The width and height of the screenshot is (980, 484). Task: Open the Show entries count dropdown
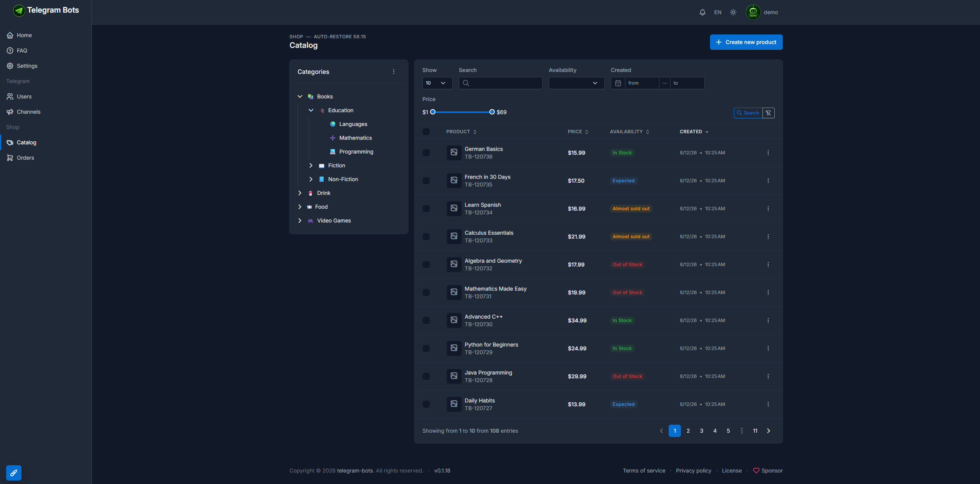(x=437, y=83)
